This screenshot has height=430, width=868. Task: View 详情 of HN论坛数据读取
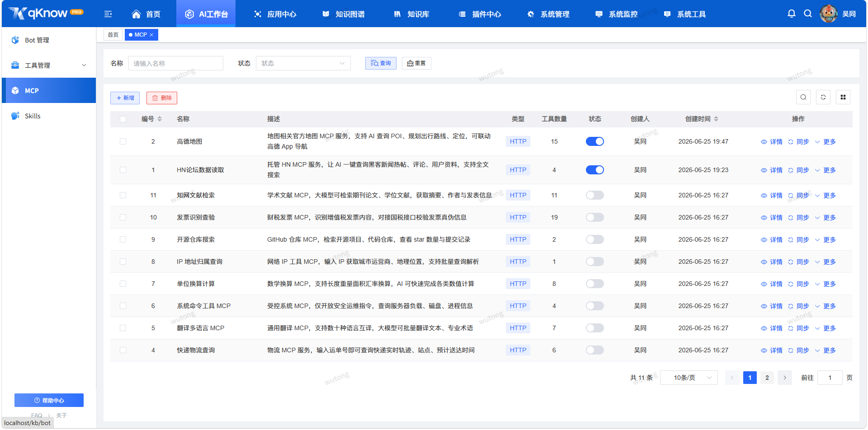[x=771, y=170]
